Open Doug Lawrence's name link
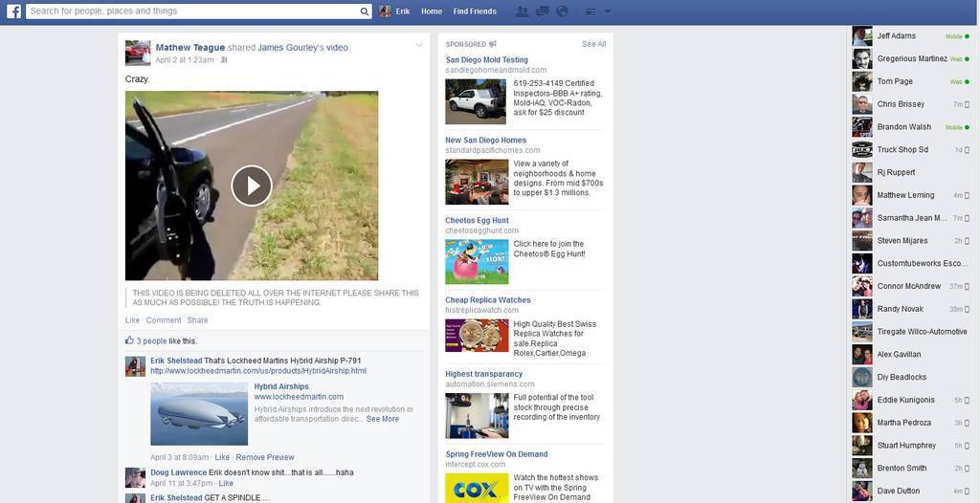980x503 pixels. click(x=178, y=473)
